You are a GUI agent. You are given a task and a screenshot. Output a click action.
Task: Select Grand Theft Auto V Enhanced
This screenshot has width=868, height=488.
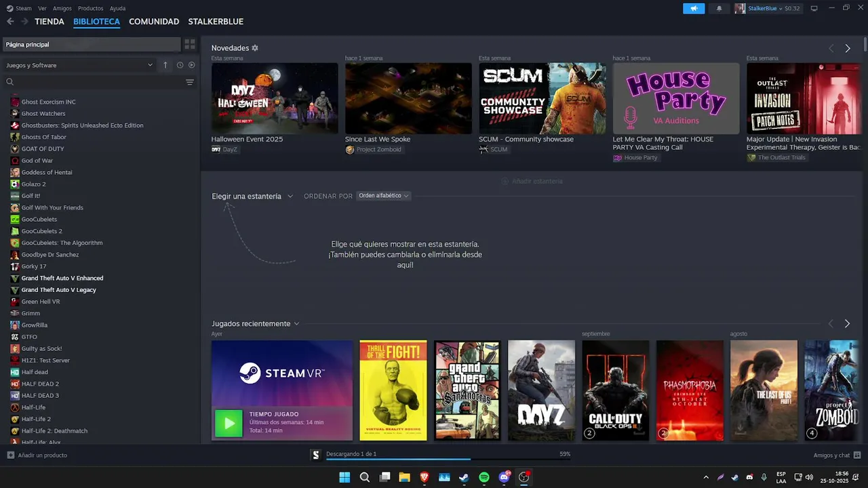pyautogui.click(x=62, y=278)
